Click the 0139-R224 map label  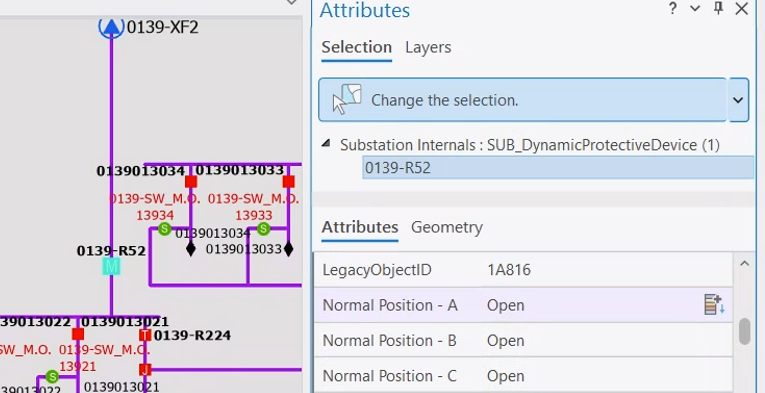tap(192, 335)
